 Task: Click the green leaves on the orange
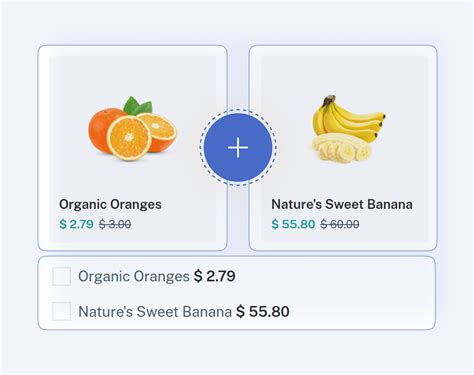click(x=137, y=106)
